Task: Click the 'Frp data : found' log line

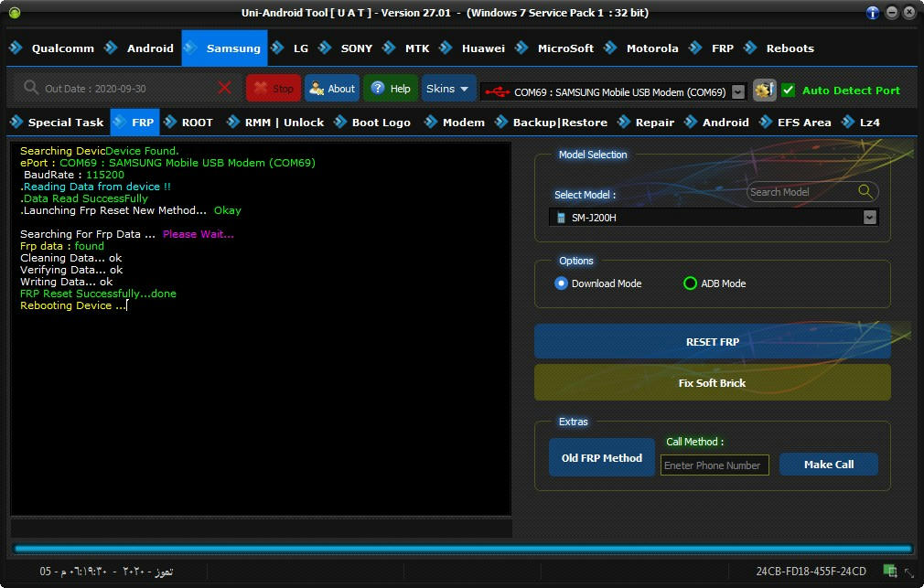Action: (x=62, y=246)
